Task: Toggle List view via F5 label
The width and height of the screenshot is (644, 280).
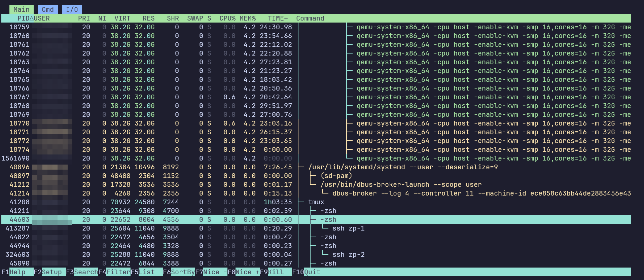Action: point(147,272)
